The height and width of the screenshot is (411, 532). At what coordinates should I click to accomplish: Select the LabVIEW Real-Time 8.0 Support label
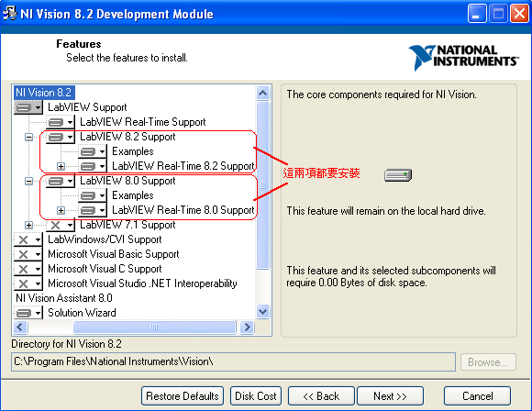[183, 210]
